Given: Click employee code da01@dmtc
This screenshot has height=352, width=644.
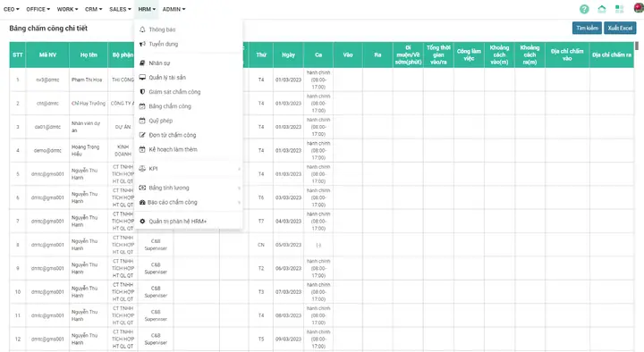Looking at the screenshot, I should click(47, 127).
